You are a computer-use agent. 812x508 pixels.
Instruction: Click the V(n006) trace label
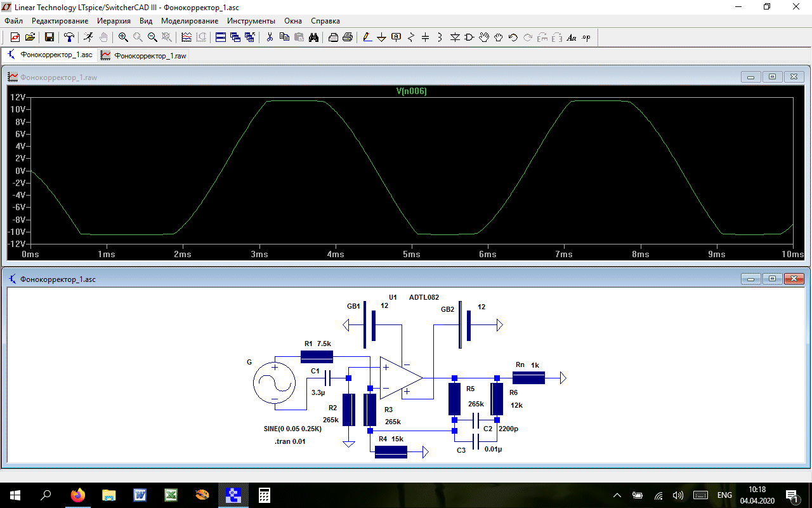411,91
